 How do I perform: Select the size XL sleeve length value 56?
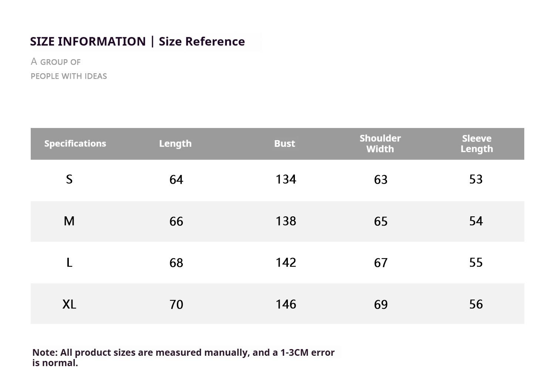click(476, 304)
